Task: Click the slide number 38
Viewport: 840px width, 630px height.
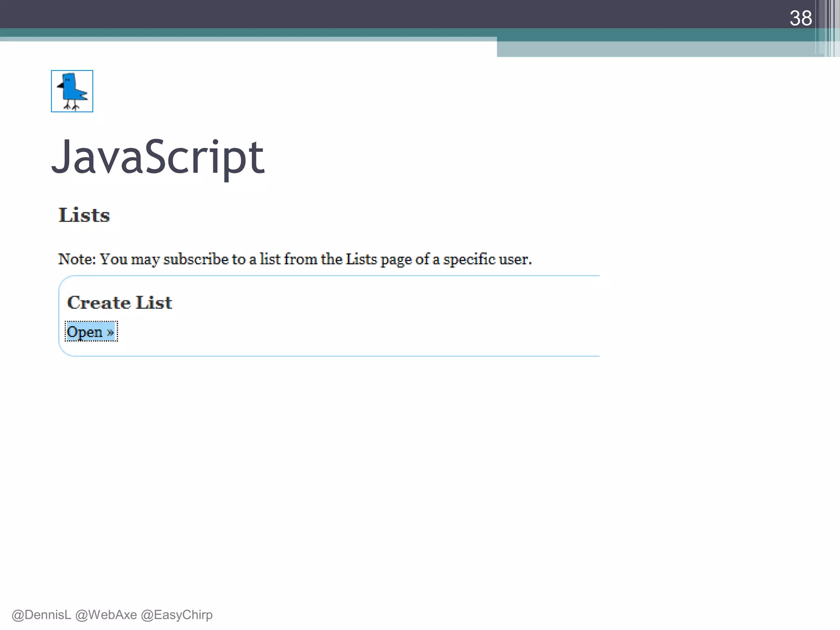Action: [x=801, y=18]
